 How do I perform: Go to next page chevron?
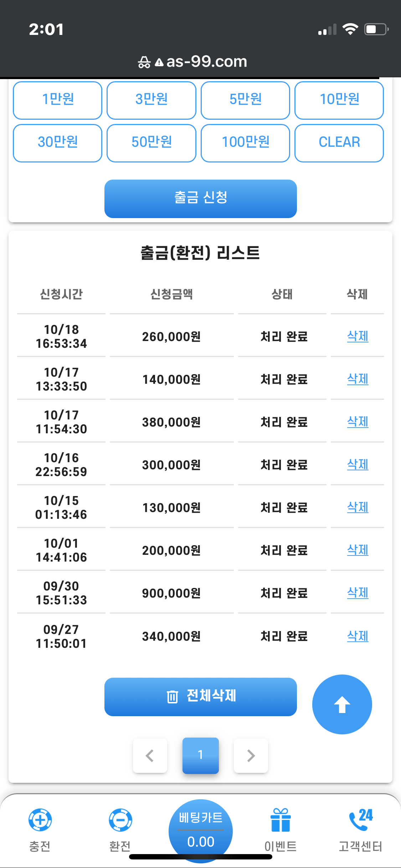coord(251,755)
